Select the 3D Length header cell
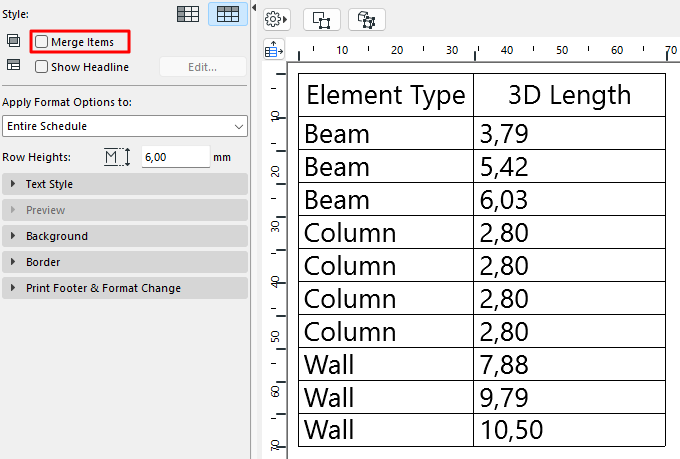The image size is (680, 459). point(569,95)
